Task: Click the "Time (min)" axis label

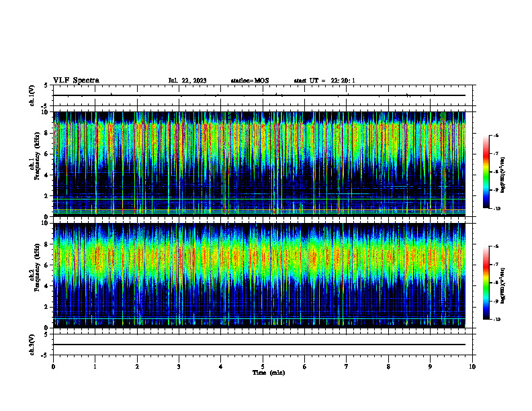Action: click(269, 372)
